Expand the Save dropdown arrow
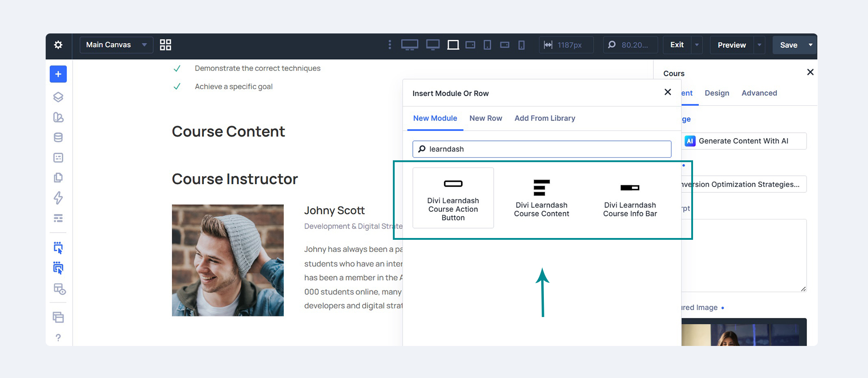 click(x=811, y=45)
